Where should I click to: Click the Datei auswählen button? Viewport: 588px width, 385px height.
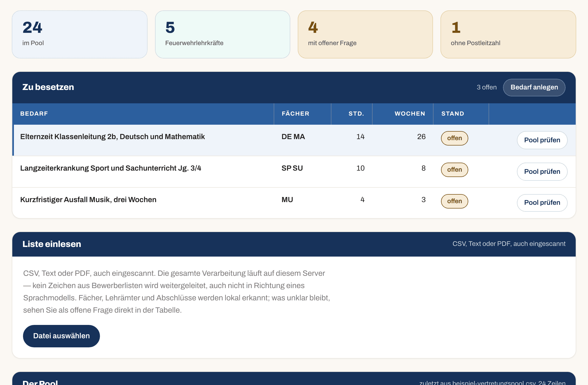[x=61, y=336]
